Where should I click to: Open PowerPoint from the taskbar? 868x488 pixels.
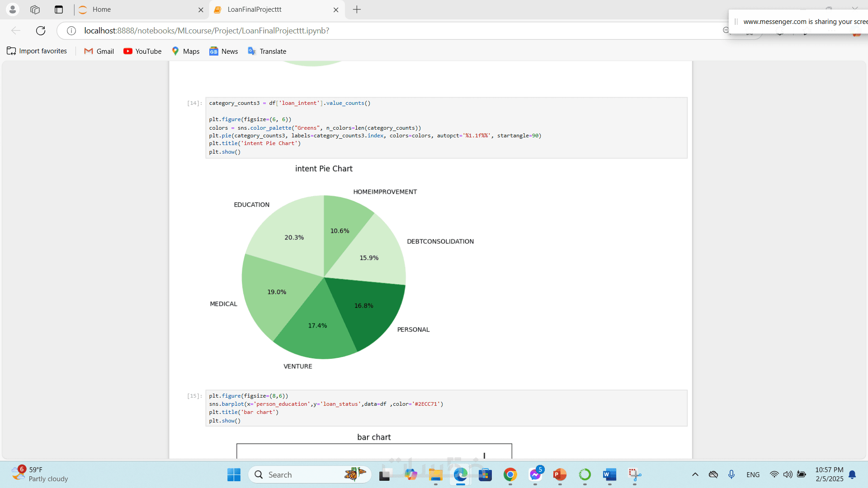[560, 474]
